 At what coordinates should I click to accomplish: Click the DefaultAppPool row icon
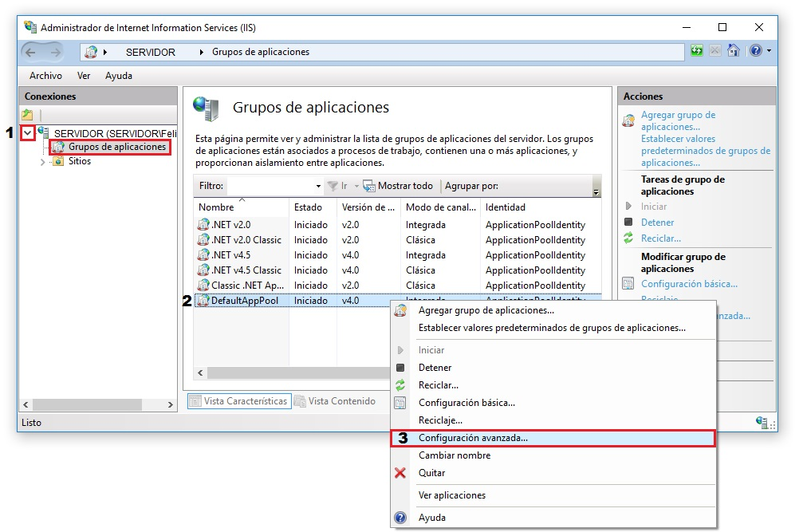[203, 301]
